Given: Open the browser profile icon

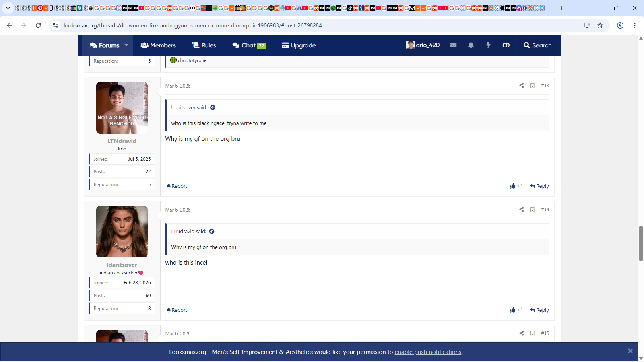Looking at the screenshot, I should pyautogui.click(x=620, y=25).
